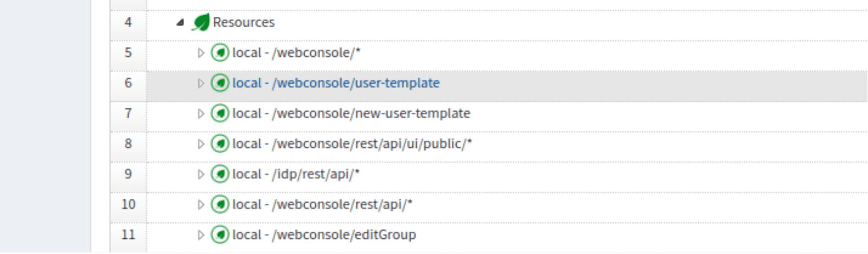Click the green leaf Resources icon
This screenshot has width=868, height=254.
(x=201, y=23)
